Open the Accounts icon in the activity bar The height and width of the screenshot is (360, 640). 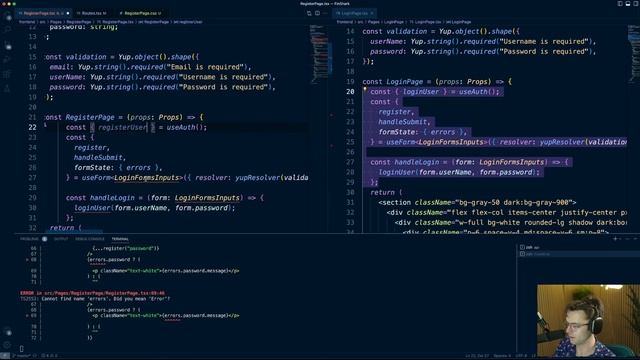8,332
